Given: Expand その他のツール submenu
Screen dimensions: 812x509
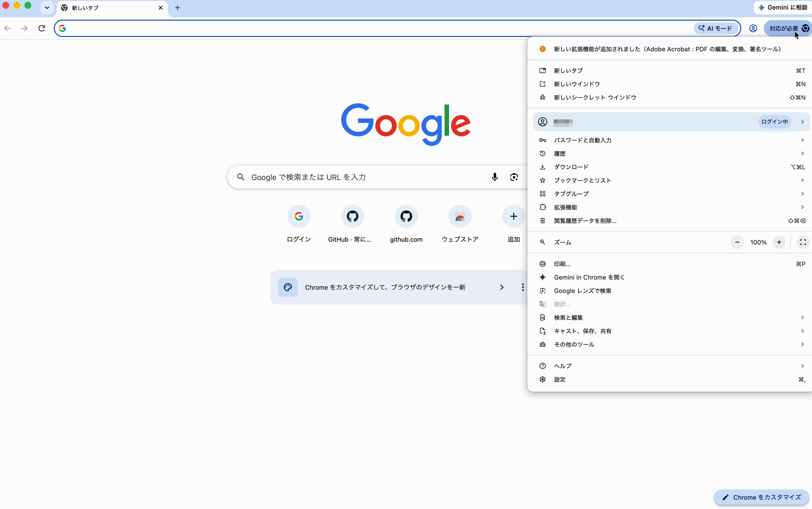Looking at the screenshot, I should 670,344.
